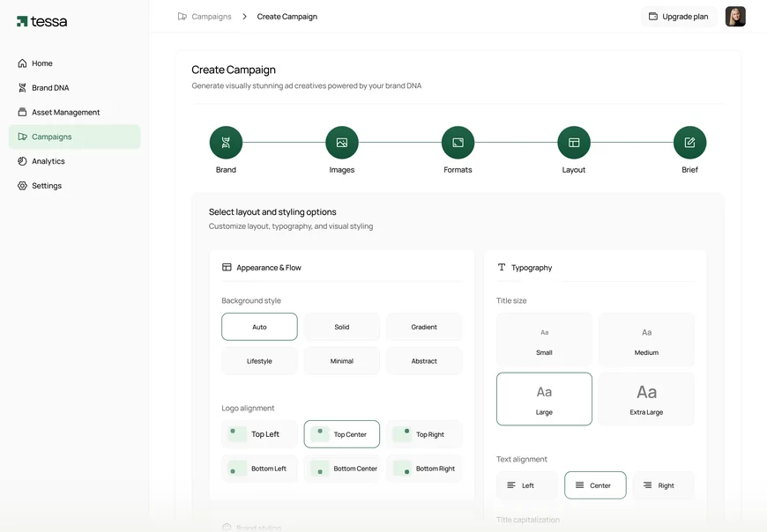This screenshot has height=532, width=767.
Task: Select the Layout step icon
Action: pos(574,142)
